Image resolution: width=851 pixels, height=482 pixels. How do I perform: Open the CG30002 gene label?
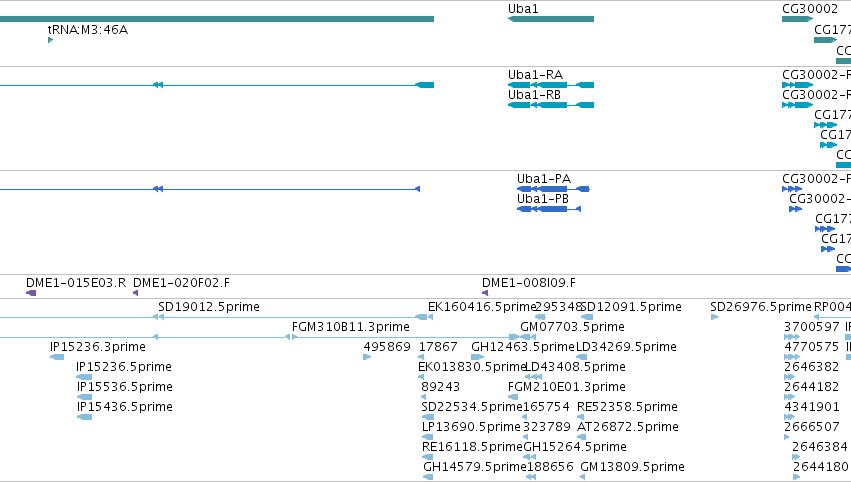click(810, 9)
